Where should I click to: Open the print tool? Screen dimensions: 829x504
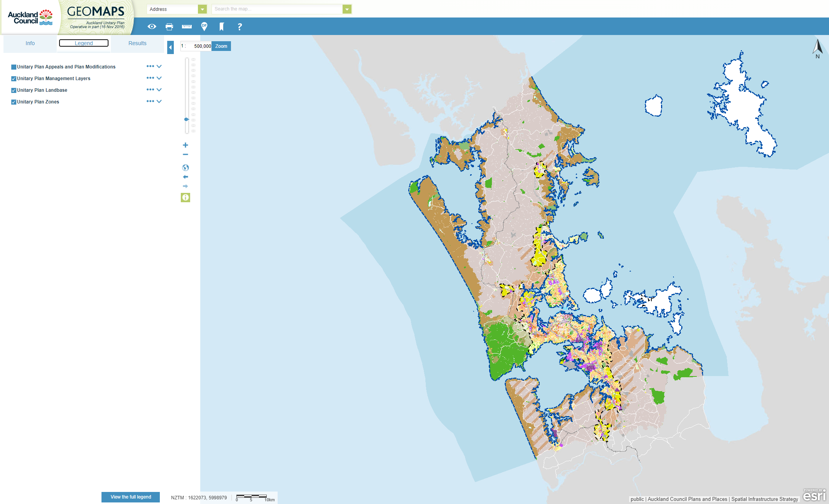(169, 26)
